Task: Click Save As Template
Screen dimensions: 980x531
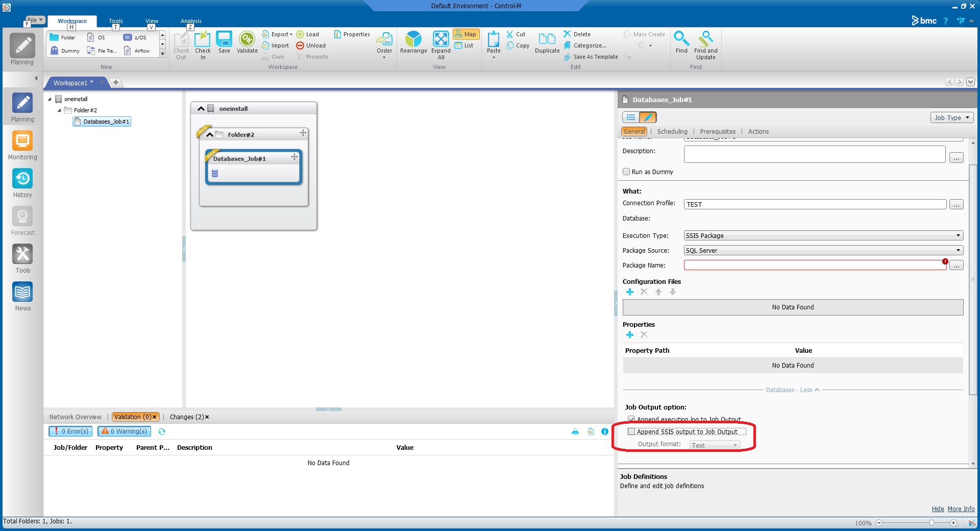Action: click(x=591, y=57)
